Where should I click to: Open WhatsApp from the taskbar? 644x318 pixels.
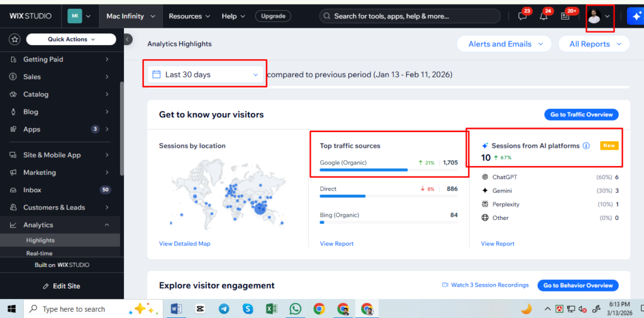point(295,309)
